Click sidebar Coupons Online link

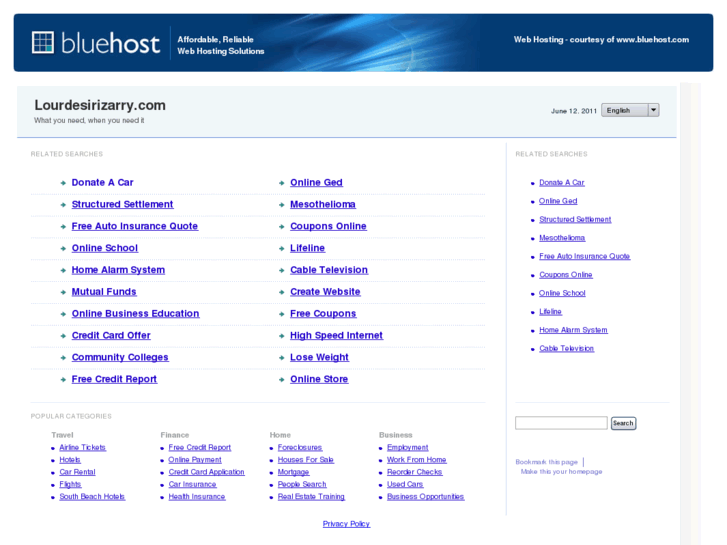(566, 275)
